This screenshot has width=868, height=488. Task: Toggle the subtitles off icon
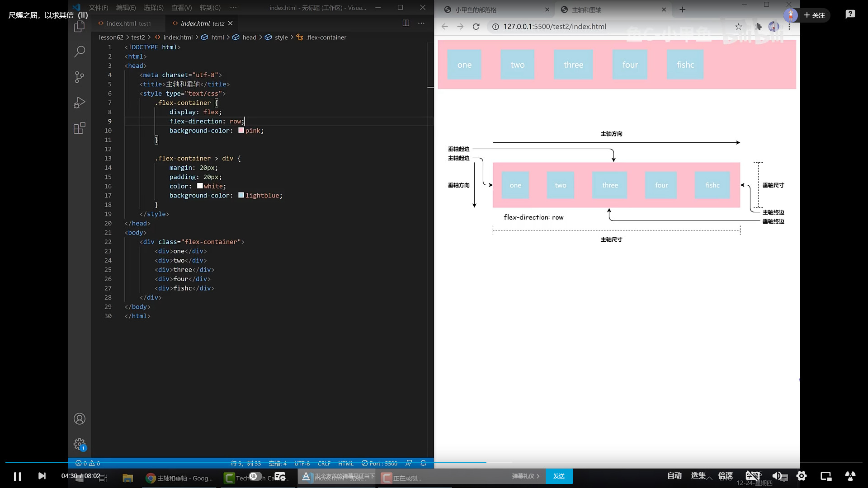click(x=753, y=476)
